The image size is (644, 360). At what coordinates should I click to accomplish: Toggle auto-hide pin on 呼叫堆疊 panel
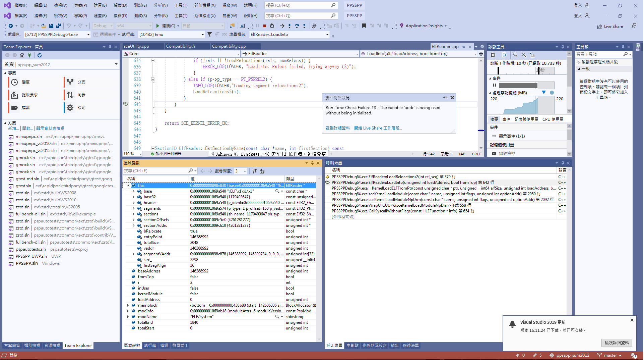563,163
